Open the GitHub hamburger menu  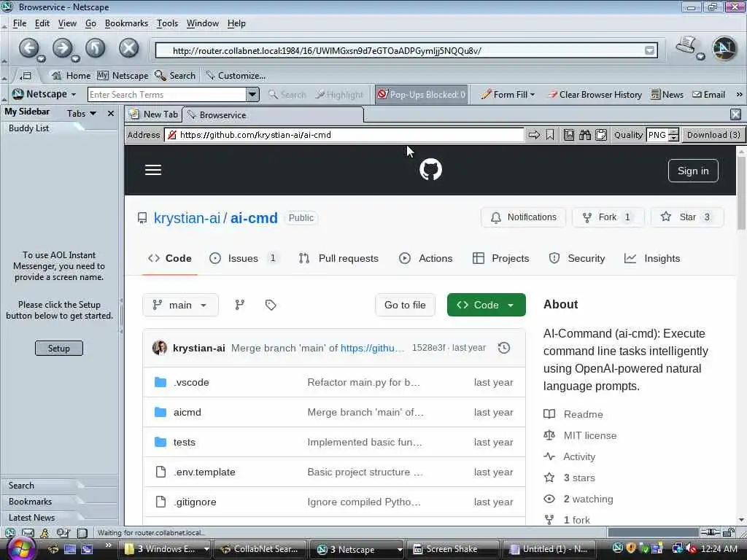tap(153, 170)
